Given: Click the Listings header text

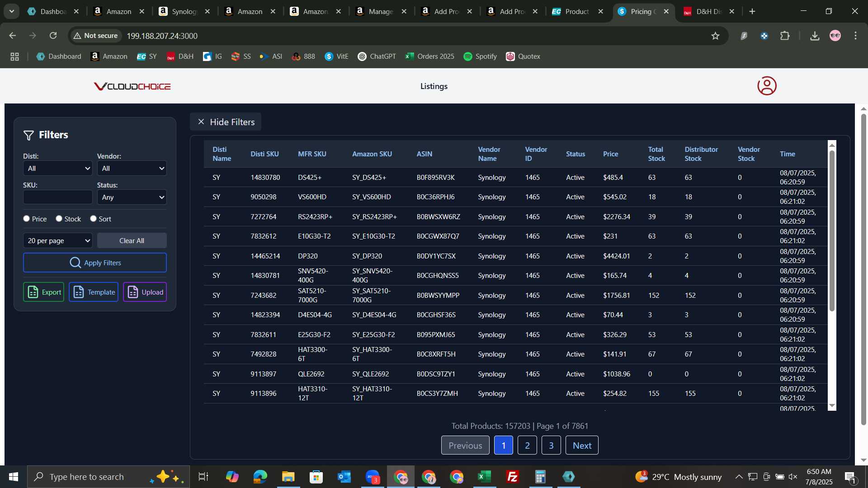Looking at the screenshot, I should point(434,86).
